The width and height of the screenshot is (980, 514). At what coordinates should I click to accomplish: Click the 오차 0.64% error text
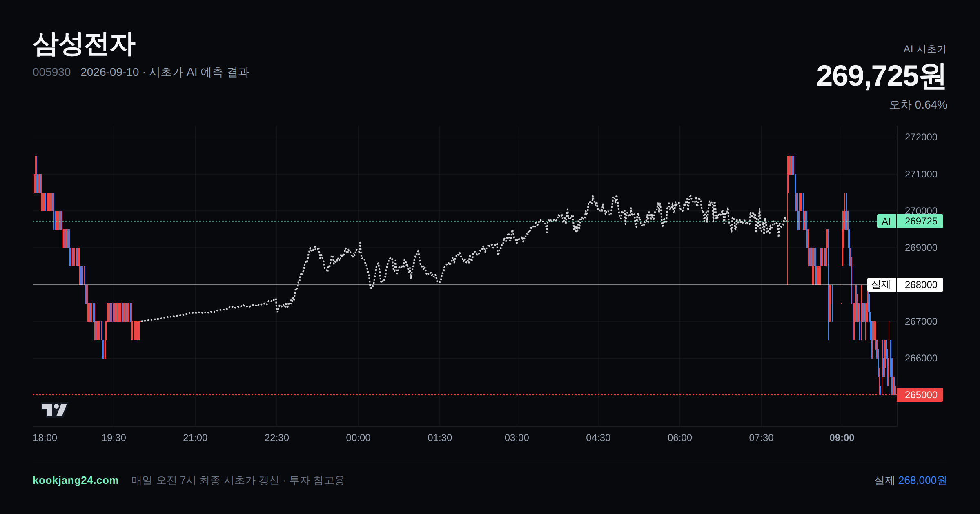pos(918,105)
